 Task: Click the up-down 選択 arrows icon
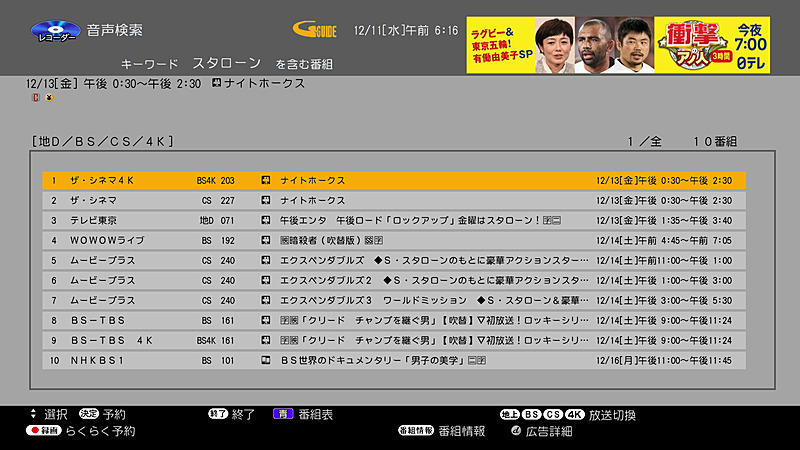point(33,414)
